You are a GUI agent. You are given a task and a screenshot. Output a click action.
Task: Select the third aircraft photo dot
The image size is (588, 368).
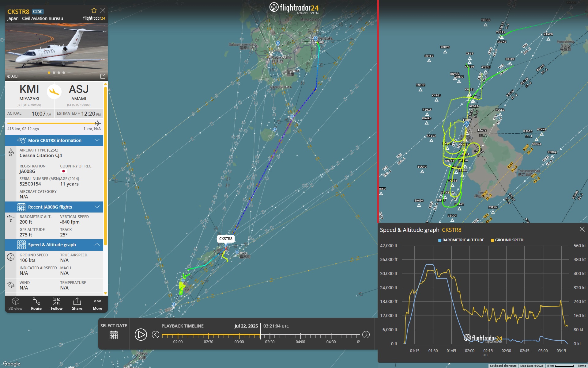tap(59, 73)
